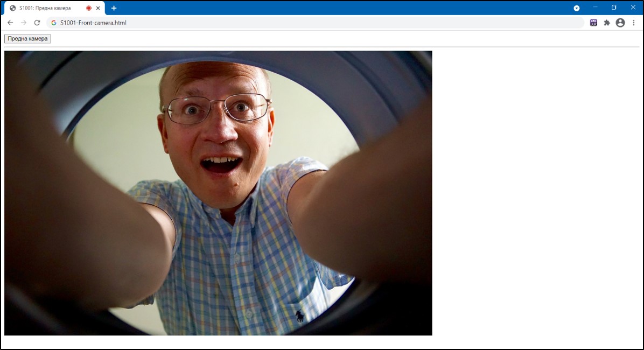Open the Extensions puzzle icon
The image size is (644, 350).
point(607,23)
